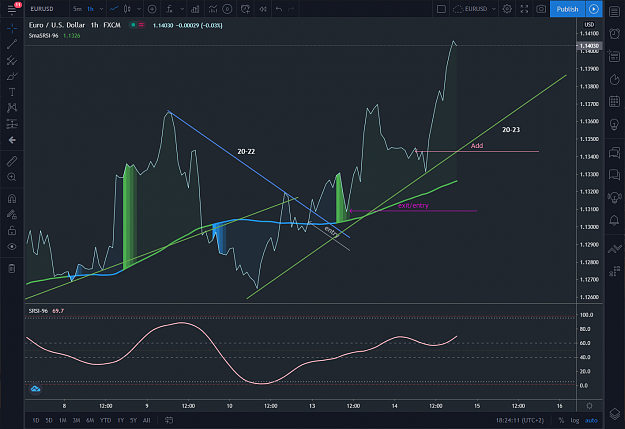625x429 pixels.
Task: Click the compare or add symbol button
Action: click(x=152, y=9)
